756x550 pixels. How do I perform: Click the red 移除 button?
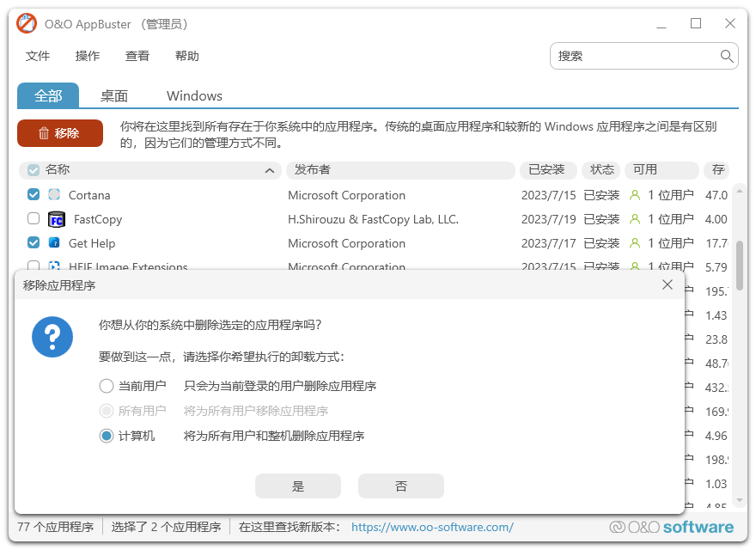coord(60,133)
